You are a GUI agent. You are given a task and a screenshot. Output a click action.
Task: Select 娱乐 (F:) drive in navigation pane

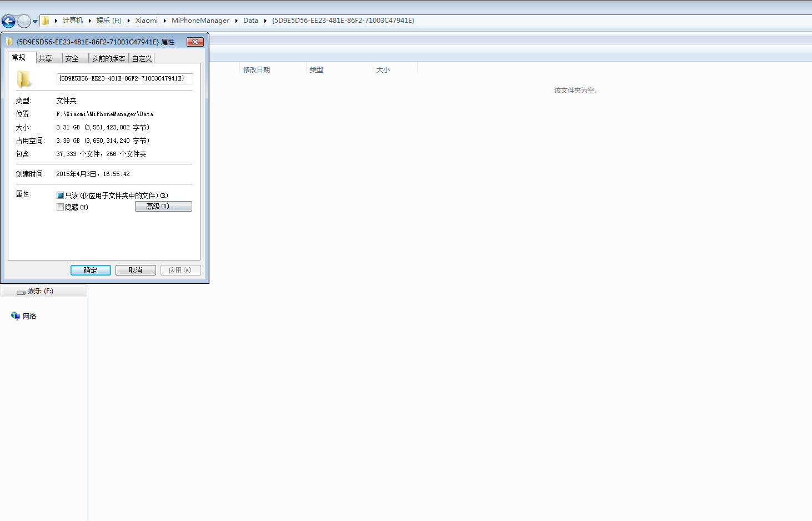click(44, 291)
